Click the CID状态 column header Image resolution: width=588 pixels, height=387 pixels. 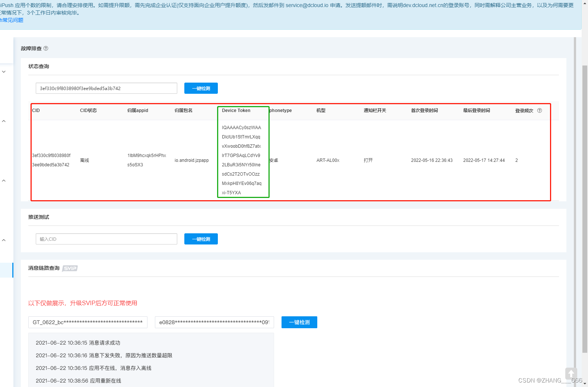coord(88,111)
